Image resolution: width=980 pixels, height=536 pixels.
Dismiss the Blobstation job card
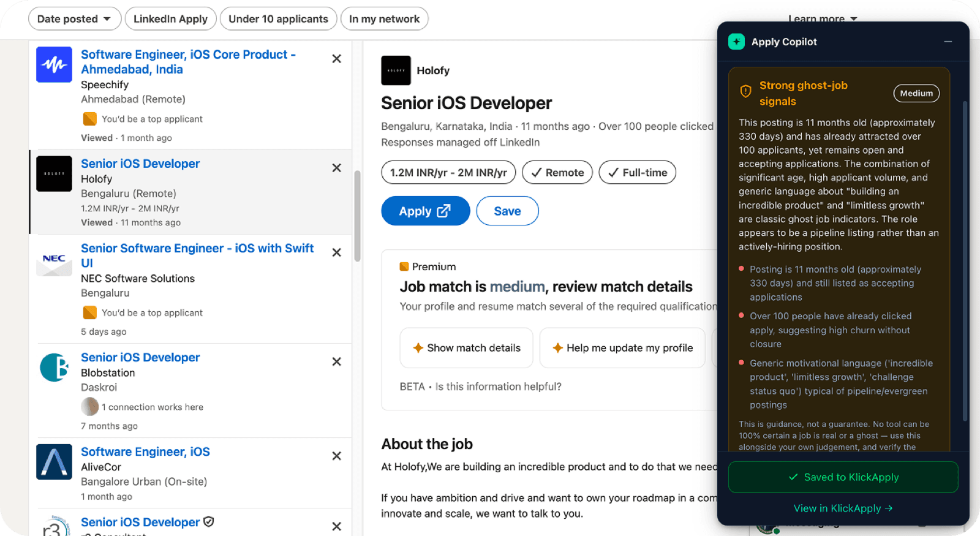point(336,361)
